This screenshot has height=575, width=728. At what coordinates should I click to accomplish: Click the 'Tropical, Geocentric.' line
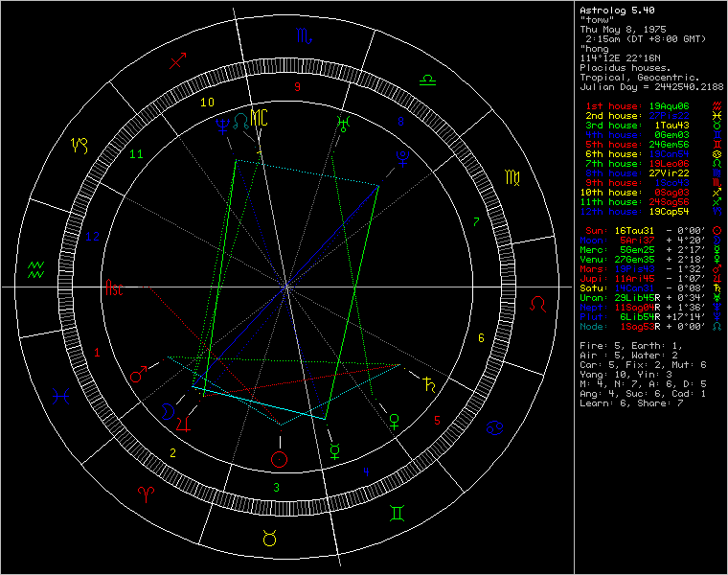[x=640, y=78]
